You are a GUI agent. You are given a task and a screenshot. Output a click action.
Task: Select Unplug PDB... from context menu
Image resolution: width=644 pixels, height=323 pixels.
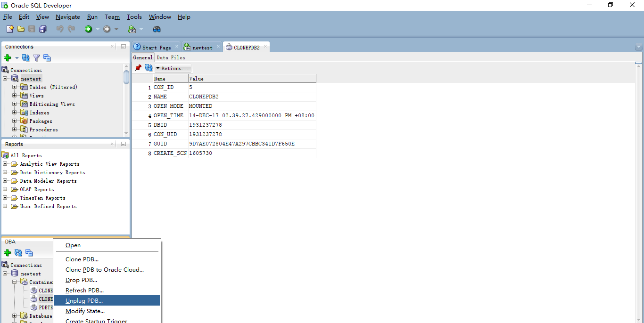[107, 301]
